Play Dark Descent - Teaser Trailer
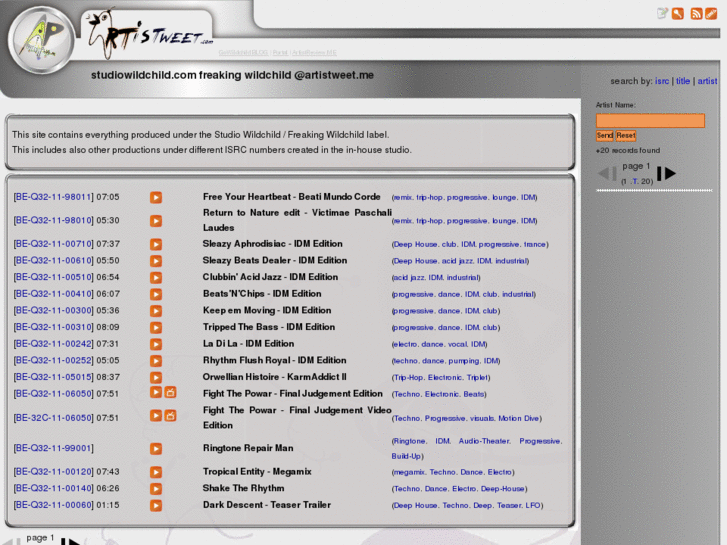The height and width of the screenshot is (545, 727). click(x=156, y=506)
